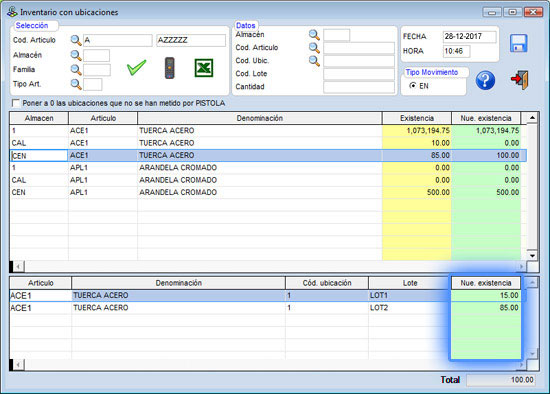Click the Cantidad input field
This screenshot has width=550, height=394.
(359, 87)
